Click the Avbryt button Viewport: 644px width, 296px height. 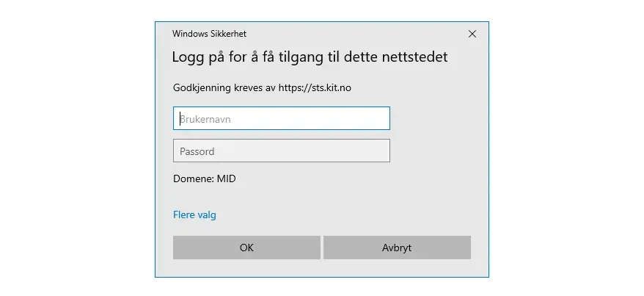pos(397,248)
